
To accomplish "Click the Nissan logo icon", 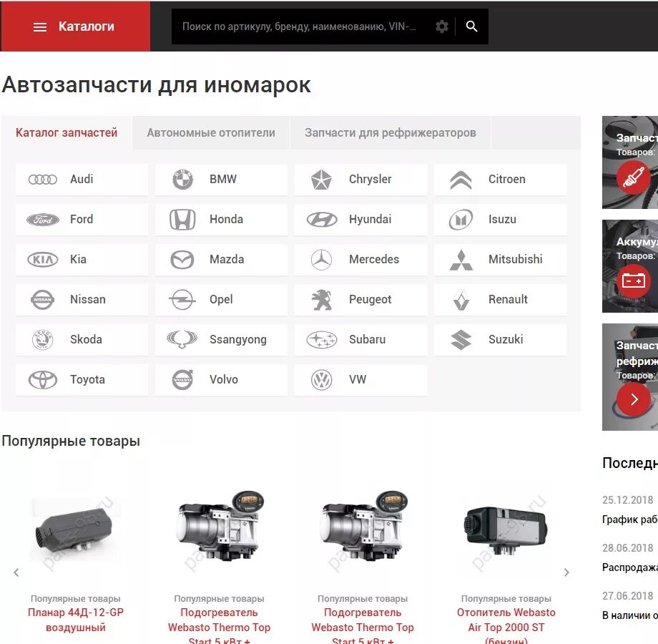I will [42, 300].
